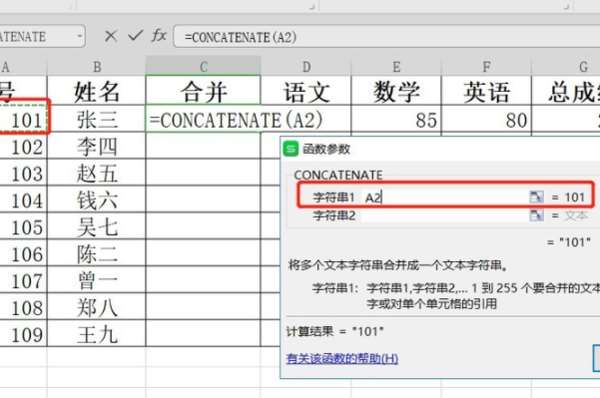The height and width of the screenshot is (398, 600).
Task: Select the 英语 score cell 80
Action: 486,120
